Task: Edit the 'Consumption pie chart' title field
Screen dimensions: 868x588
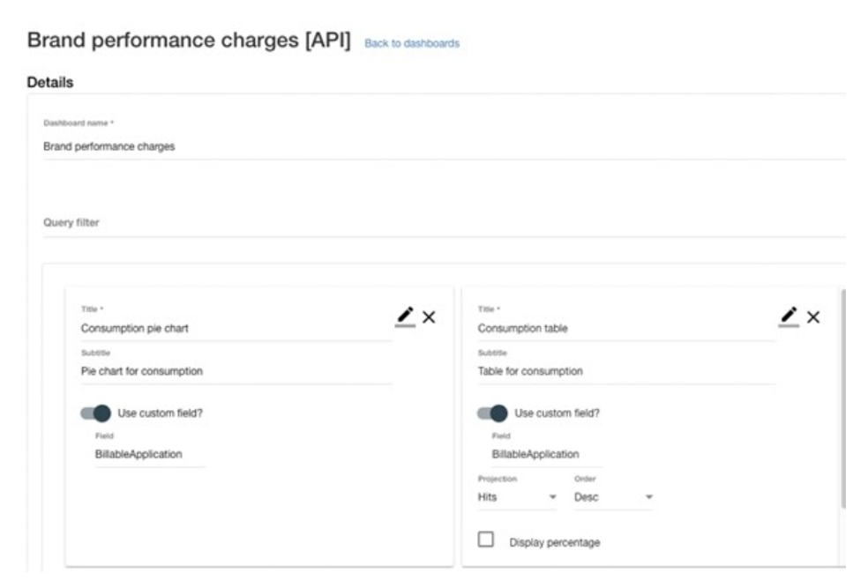Action: (x=234, y=329)
